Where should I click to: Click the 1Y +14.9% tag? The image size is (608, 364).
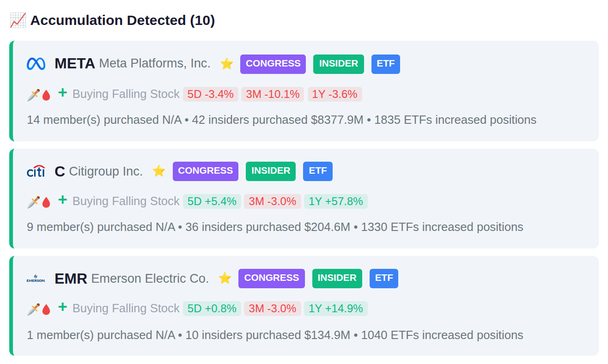point(336,309)
